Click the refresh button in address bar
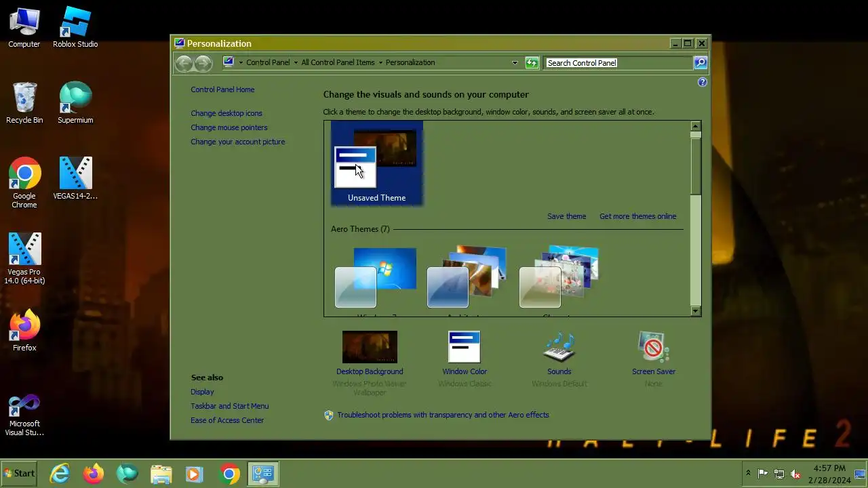868x488 pixels. click(x=532, y=63)
